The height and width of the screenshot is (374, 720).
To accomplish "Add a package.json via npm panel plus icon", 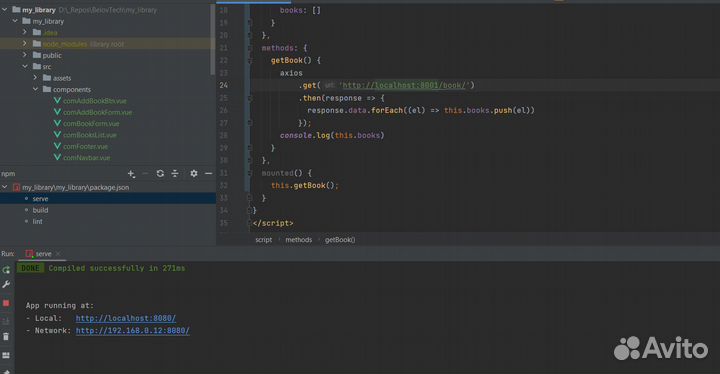I will (x=131, y=174).
